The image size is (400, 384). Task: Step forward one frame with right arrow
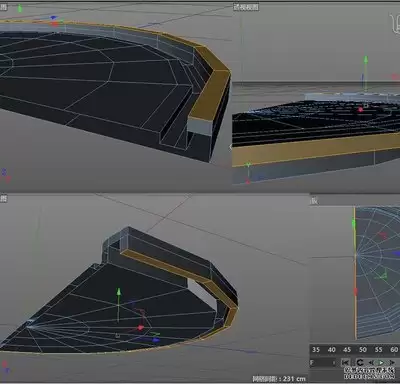click(392, 362)
